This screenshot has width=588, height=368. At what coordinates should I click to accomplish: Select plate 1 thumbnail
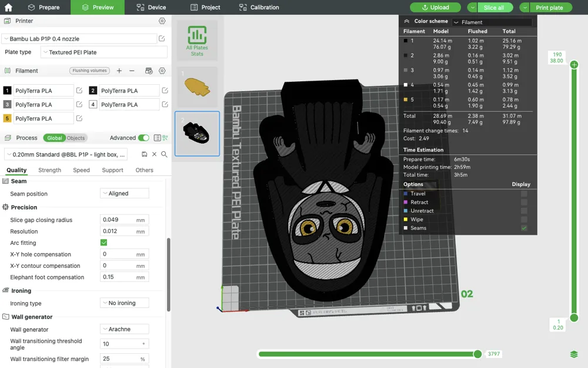pos(197,87)
